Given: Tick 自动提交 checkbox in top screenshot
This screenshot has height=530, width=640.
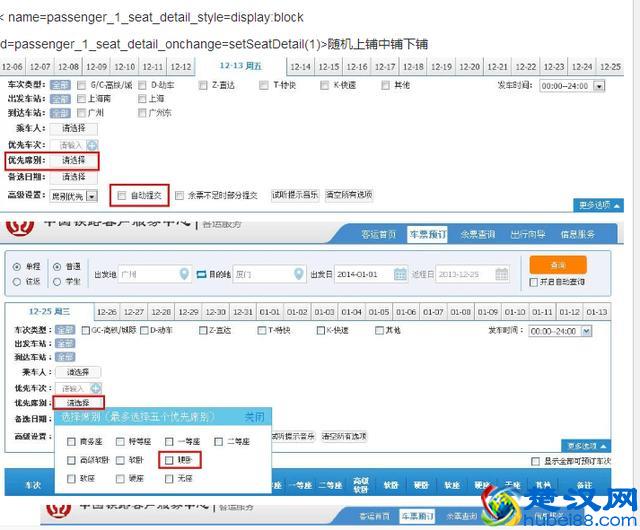Looking at the screenshot, I should click(x=121, y=195).
